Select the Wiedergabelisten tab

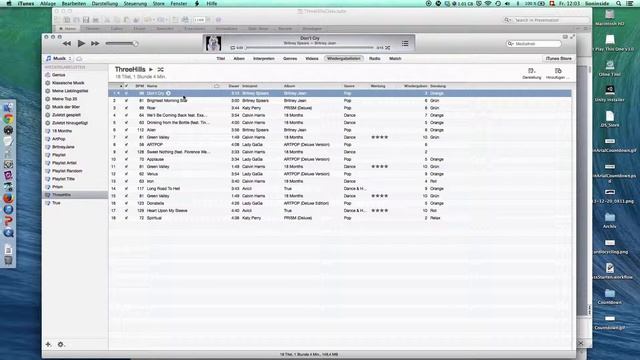point(344,59)
